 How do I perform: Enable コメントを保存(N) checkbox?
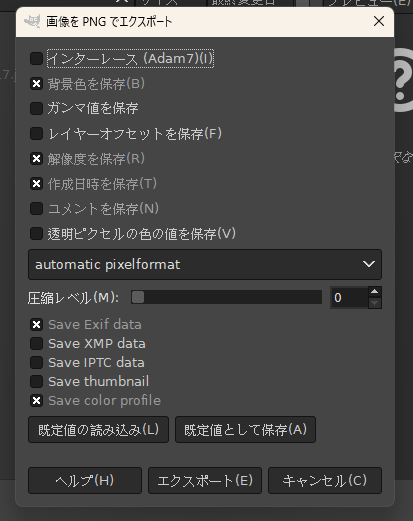[36, 209]
